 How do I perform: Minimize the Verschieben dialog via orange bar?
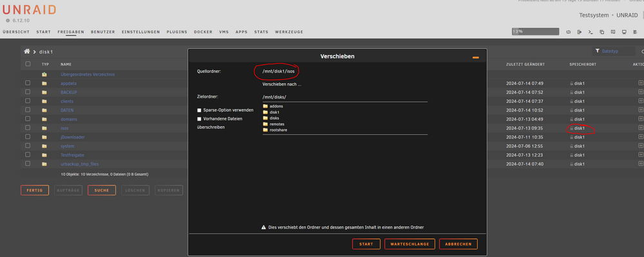pyautogui.click(x=476, y=57)
